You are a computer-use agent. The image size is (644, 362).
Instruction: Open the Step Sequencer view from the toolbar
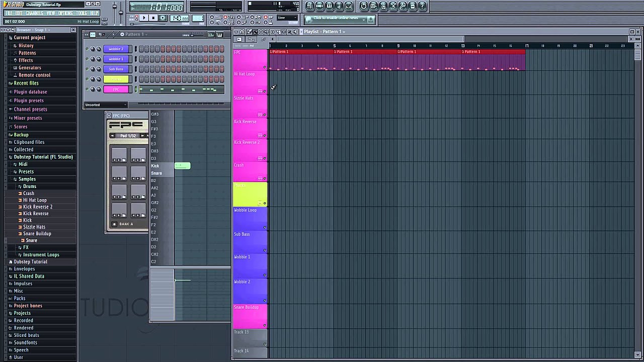click(319, 6)
